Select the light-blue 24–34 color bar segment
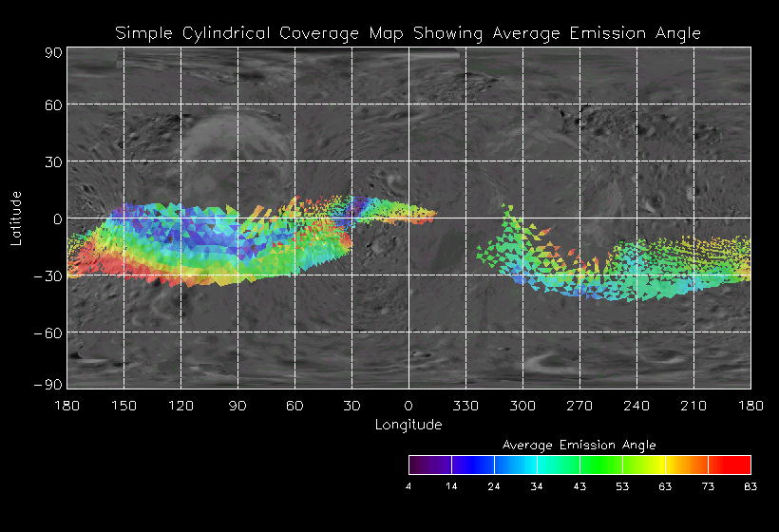This screenshot has height=532, width=779. [x=516, y=465]
